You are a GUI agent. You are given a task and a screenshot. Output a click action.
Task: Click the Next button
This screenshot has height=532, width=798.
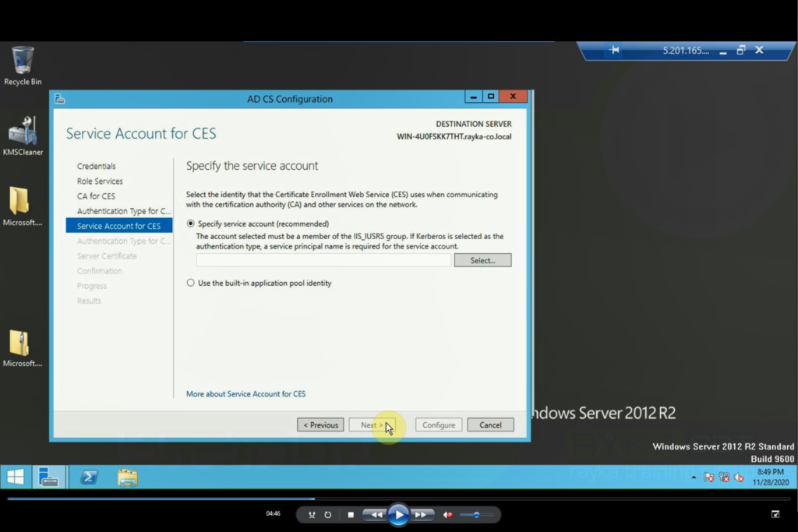point(372,425)
